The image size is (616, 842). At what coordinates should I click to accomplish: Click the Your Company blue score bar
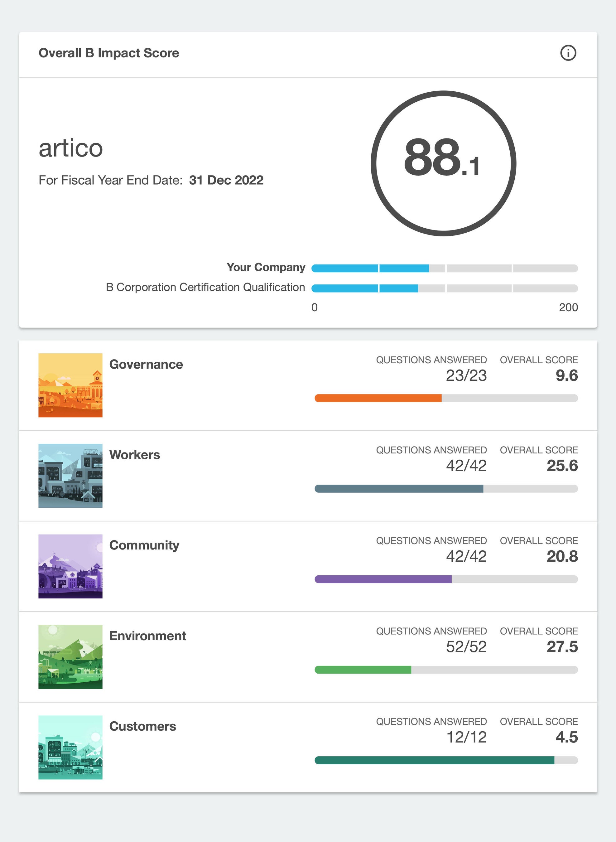(444, 268)
